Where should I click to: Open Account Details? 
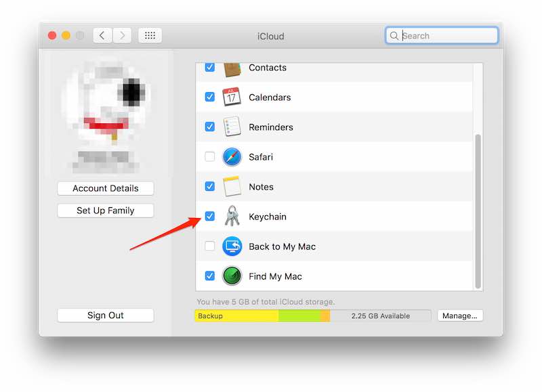coord(106,189)
